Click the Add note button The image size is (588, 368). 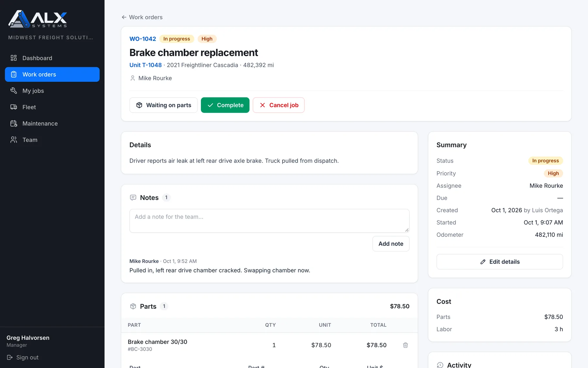coord(391,244)
